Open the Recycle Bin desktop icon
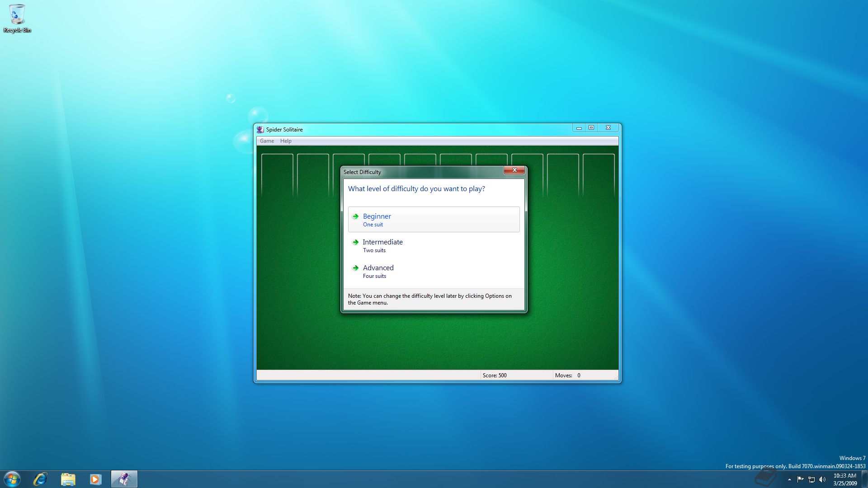The width and height of the screenshot is (868, 488). [x=17, y=19]
